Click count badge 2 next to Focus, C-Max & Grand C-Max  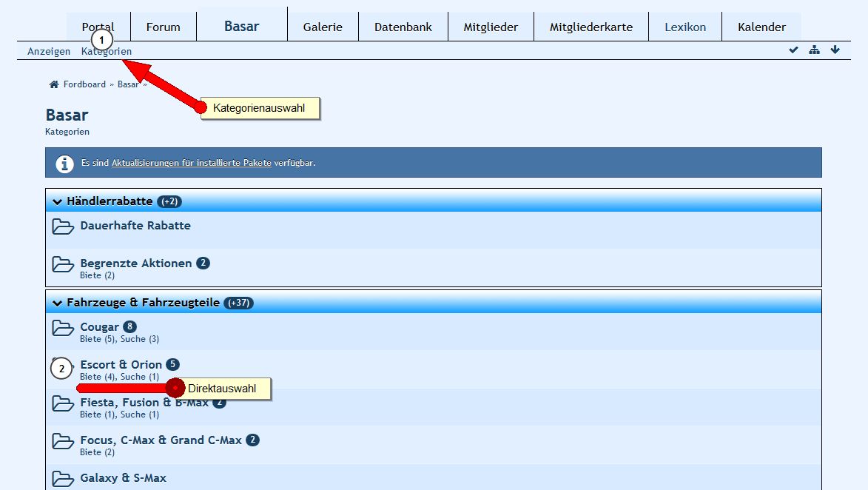252,440
